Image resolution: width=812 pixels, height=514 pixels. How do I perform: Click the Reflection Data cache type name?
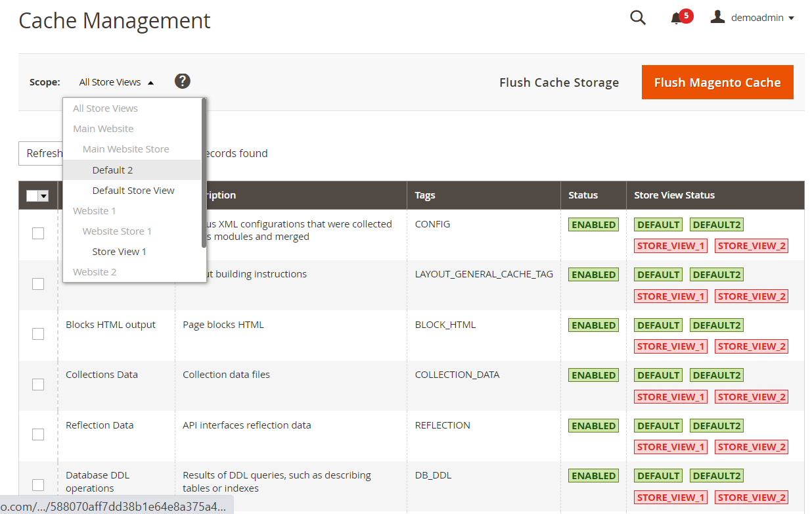100,425
